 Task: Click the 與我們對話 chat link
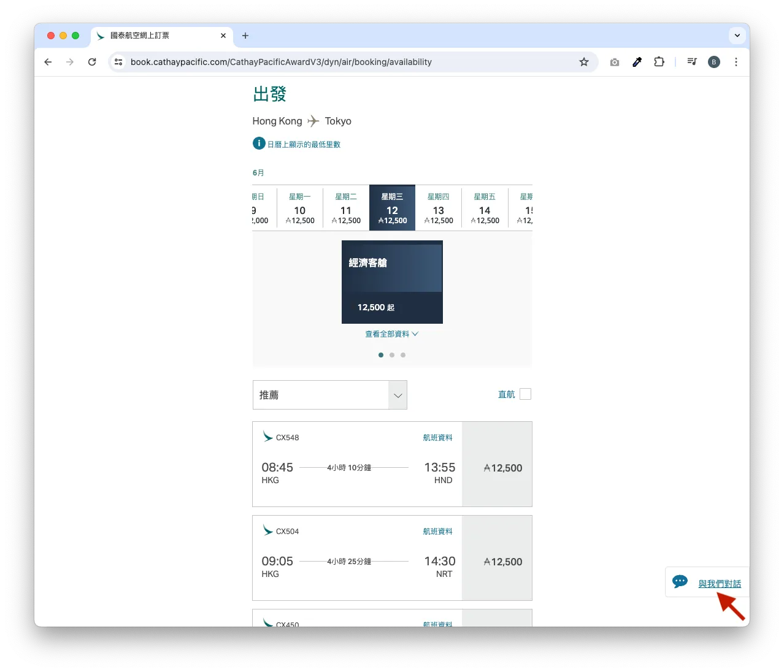(x=720, y=584)
